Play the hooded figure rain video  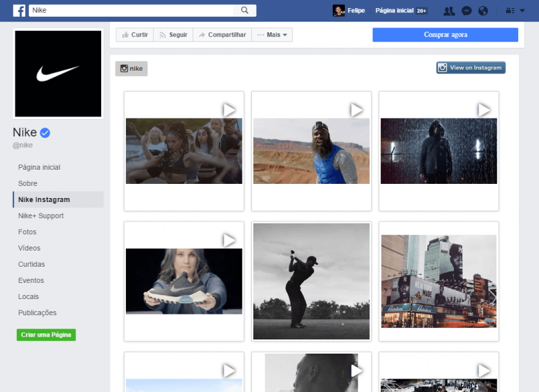pyautogui.click(x=484, y=110)
